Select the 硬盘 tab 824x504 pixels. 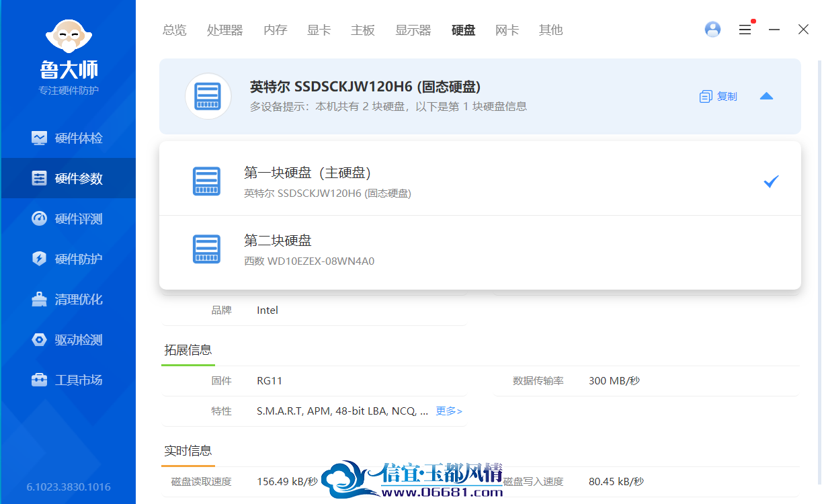point(464,30)
